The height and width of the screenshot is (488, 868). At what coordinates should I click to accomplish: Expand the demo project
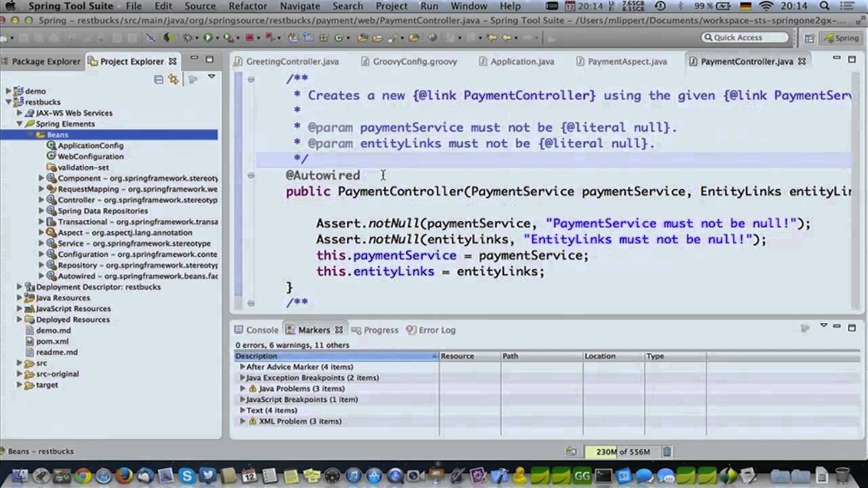[8, 91]
